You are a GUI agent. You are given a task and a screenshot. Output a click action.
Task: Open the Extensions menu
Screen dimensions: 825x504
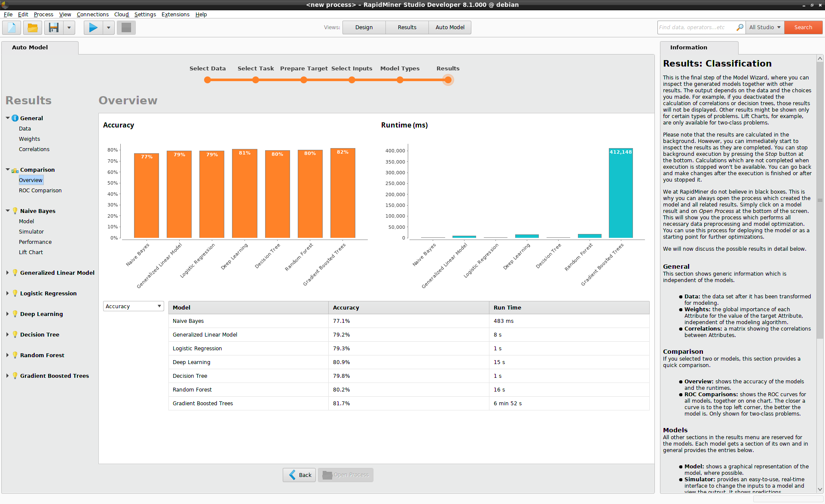(175, 14)
